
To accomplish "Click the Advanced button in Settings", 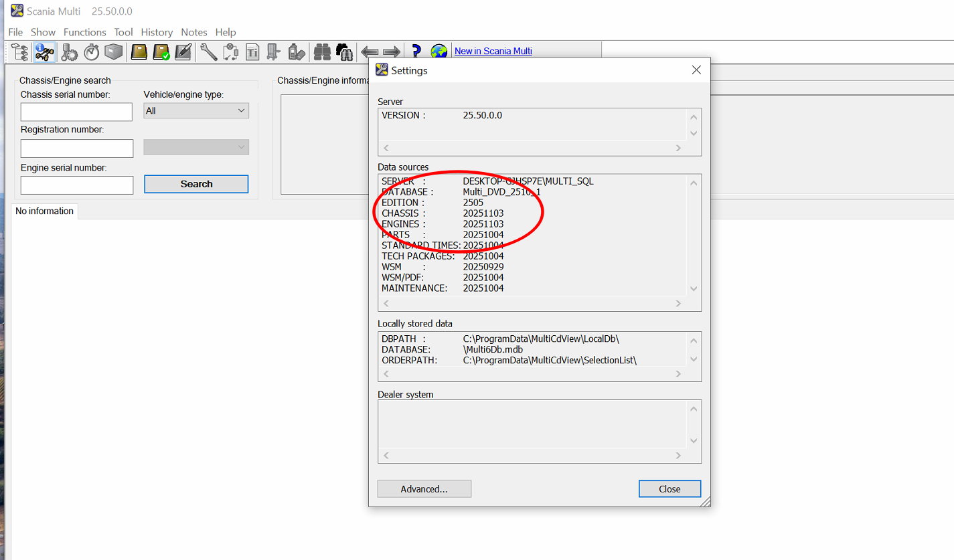I will pos(424,488).
